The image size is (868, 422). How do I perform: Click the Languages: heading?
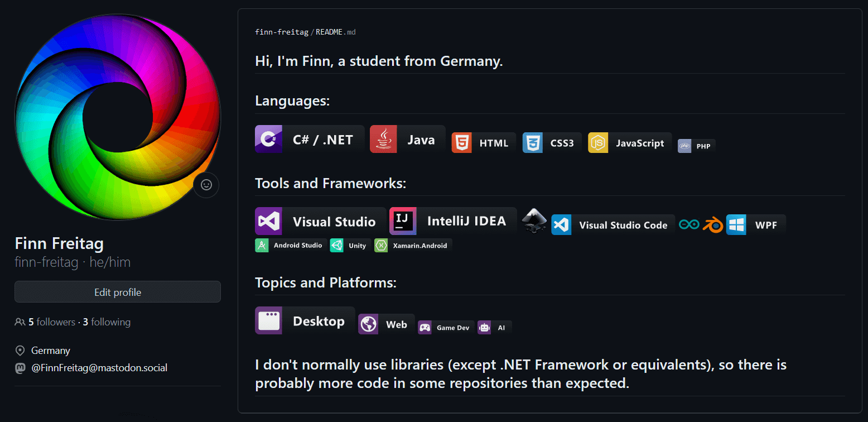[292, 101]
